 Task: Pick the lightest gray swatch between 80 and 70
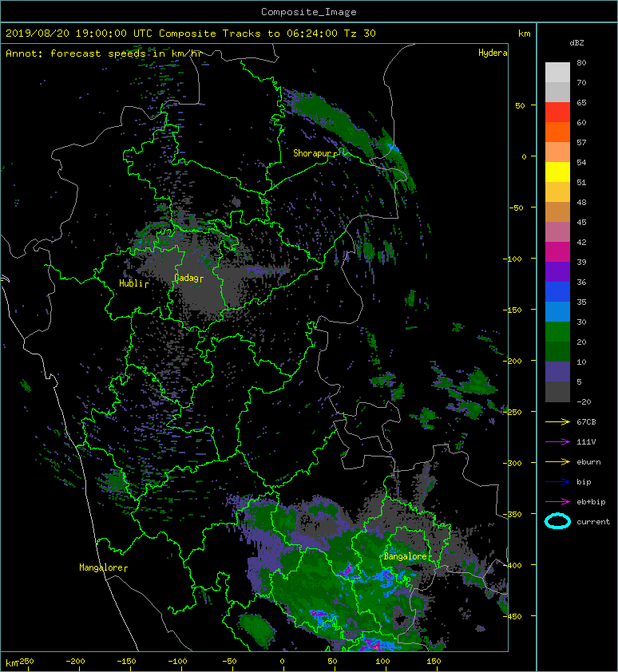pyautogui.click(x=557, y=73)
